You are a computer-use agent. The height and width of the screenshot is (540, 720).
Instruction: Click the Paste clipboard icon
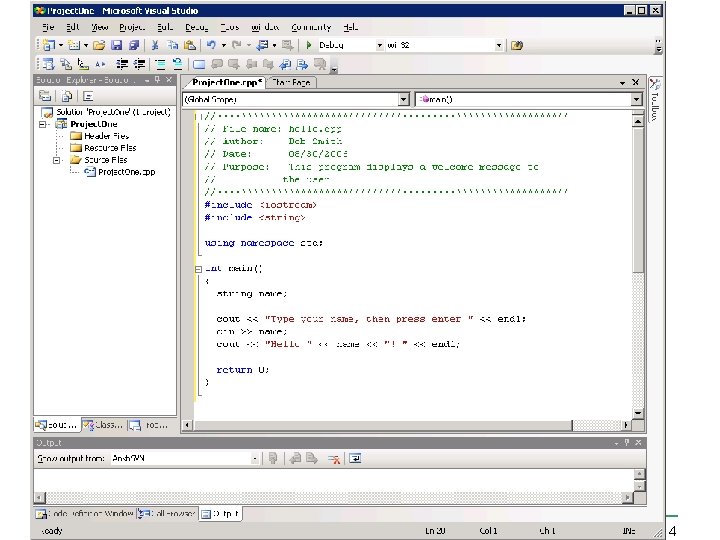click(190, 45)
